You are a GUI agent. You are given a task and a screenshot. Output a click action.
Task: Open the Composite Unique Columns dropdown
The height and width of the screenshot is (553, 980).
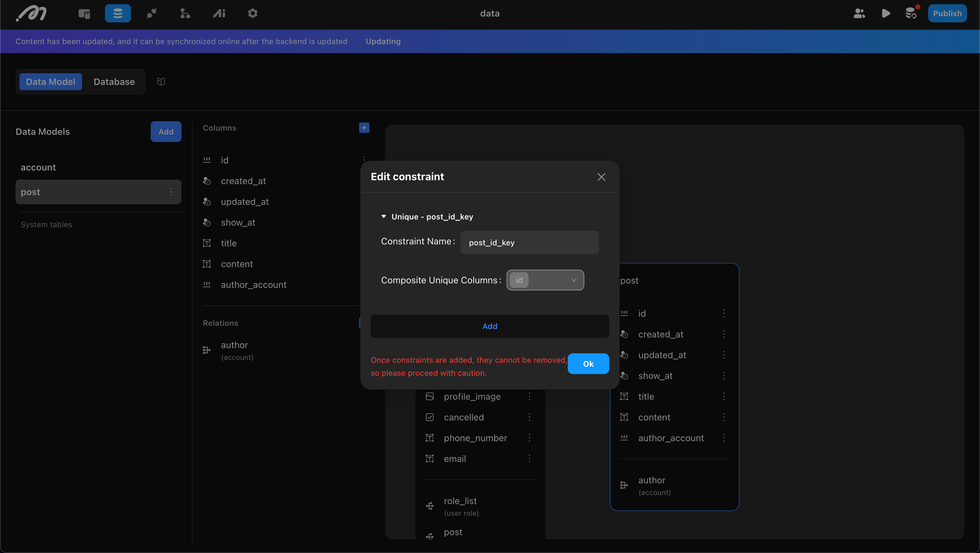tap(545, 280)
